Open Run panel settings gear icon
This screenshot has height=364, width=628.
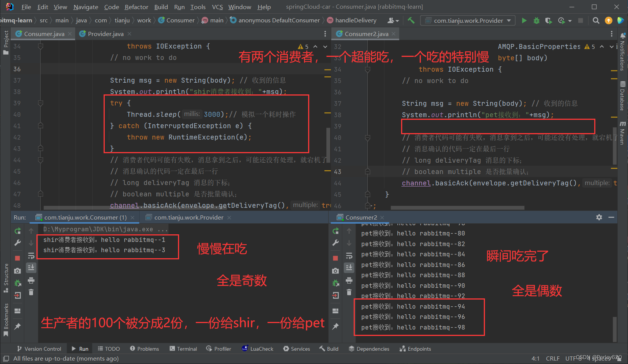click(x=599, y=217)
